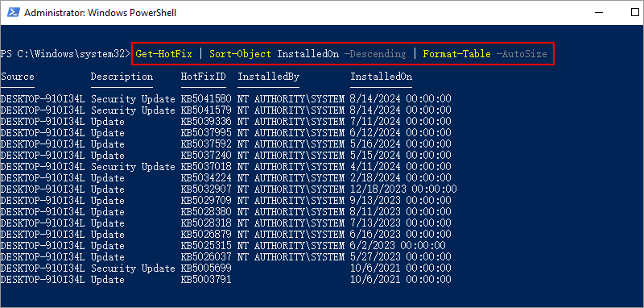Click the 'Description' column header
This screenshot has width=644, height=308.
122,77
